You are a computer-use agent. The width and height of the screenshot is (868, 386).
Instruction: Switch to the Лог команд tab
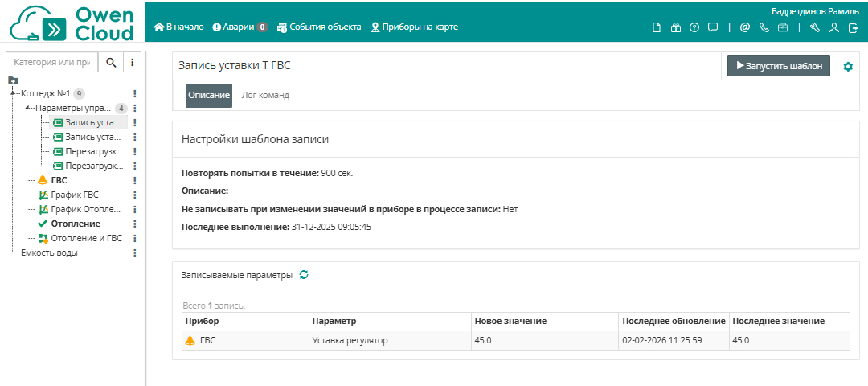coord(265,95)
